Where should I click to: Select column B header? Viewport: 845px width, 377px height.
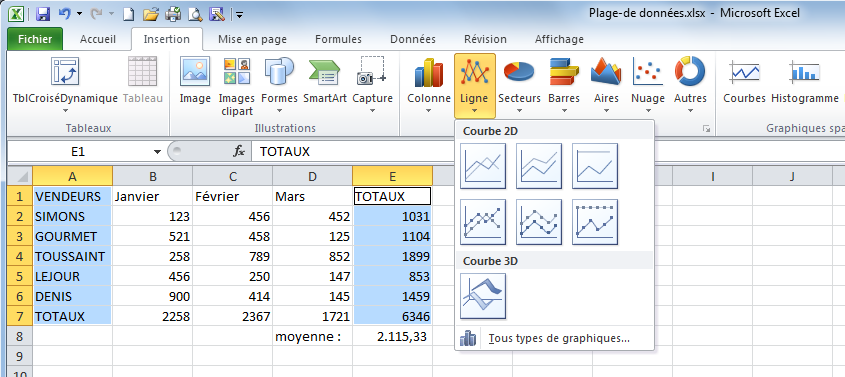click(x=153, y=176)
